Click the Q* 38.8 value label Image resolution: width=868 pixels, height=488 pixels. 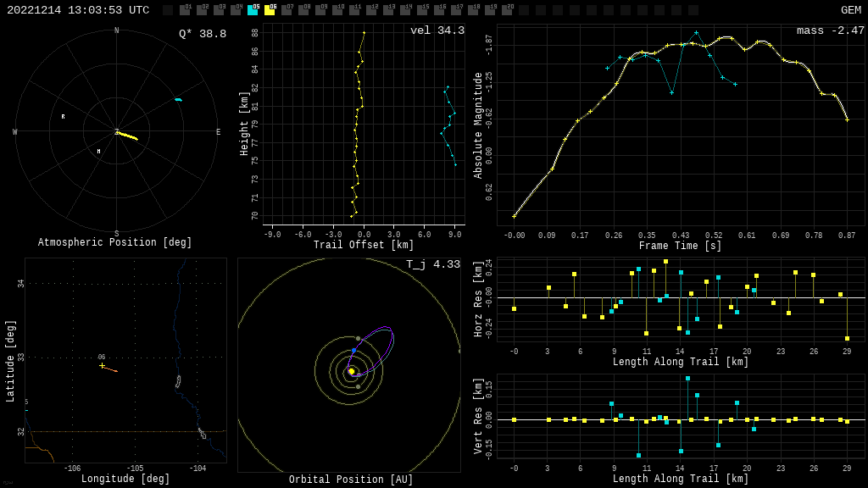tap(202, 34)
